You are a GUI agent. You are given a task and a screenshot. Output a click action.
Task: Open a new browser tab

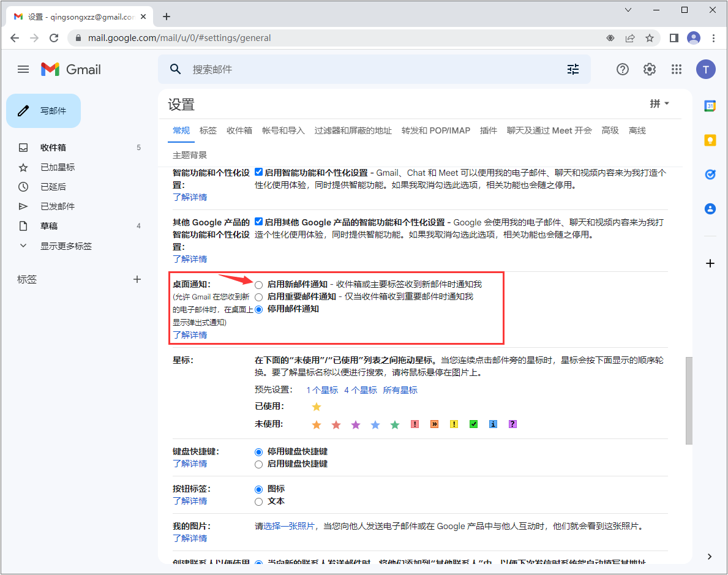tap(166, 17)
